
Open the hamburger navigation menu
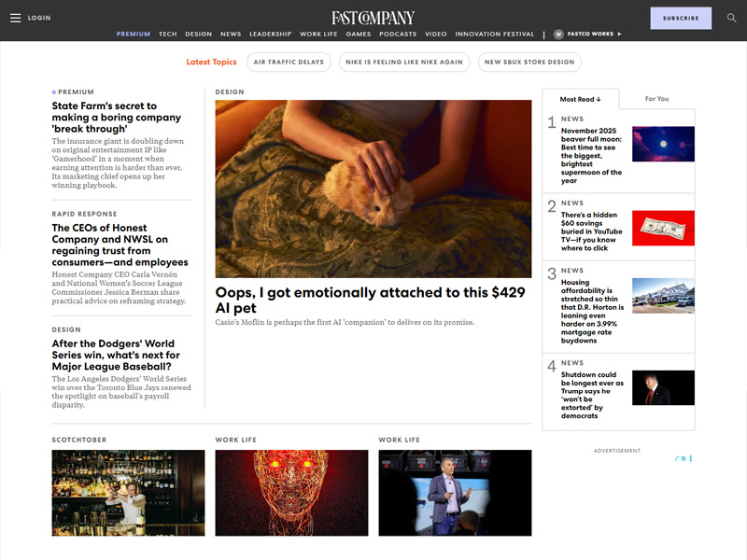pos(15,17)
